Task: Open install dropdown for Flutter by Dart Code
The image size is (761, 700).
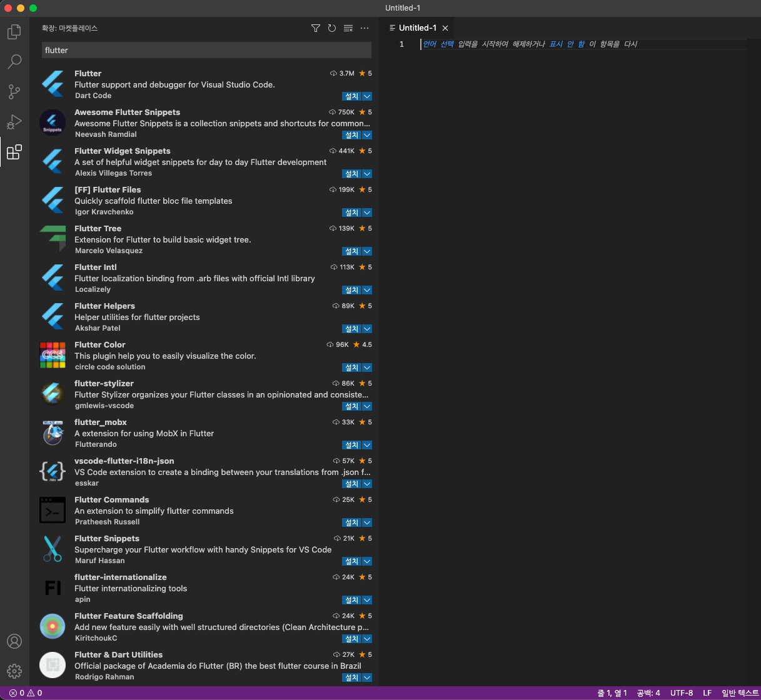Action: pos(367,96)
